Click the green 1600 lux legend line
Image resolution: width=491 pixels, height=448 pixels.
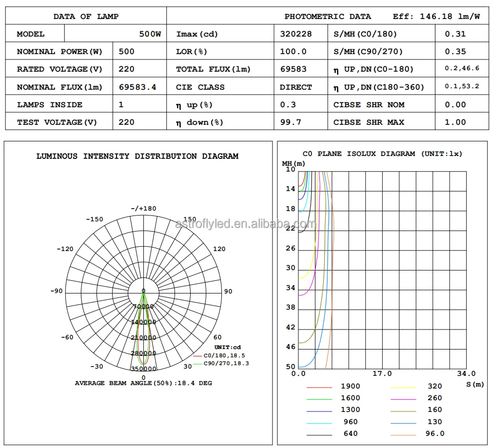coord(319,399)
